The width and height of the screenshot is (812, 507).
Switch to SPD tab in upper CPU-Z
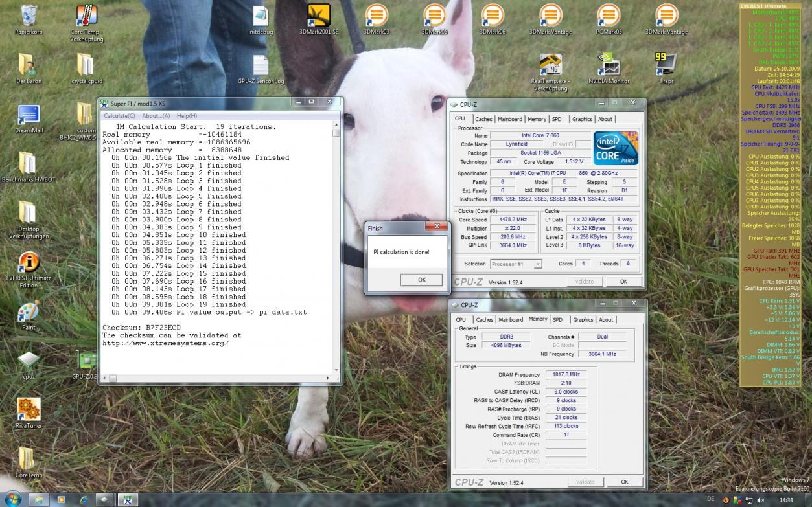pyautogui.click(x=557, y=119)
